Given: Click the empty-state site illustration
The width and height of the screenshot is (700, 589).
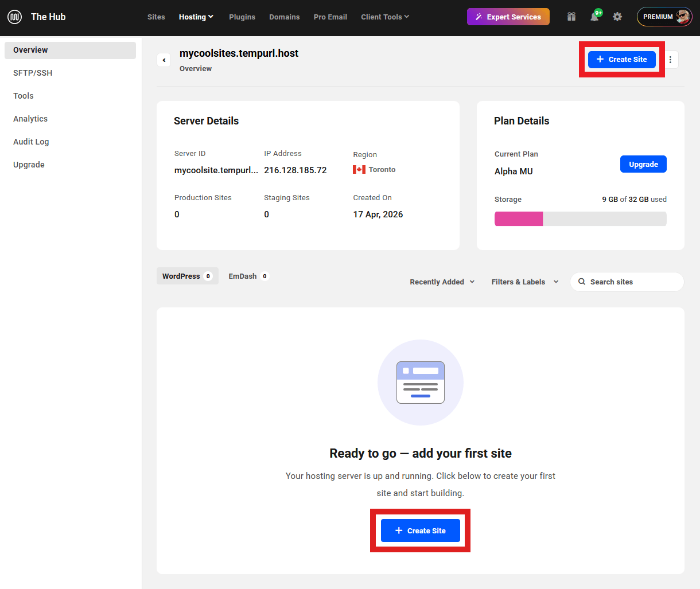Looking at the screenshot, I should pyautogui.click(x=421, y=383).
